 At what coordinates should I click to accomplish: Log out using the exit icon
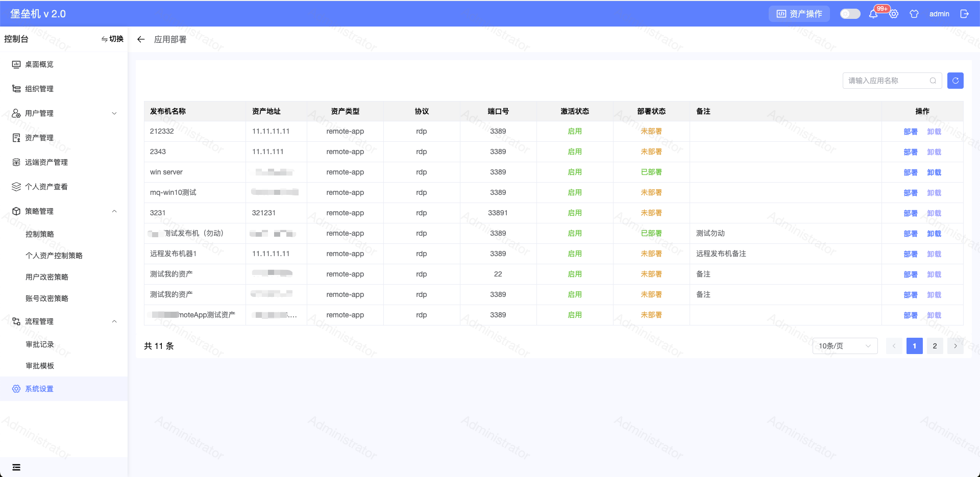(x=964, y=14)
